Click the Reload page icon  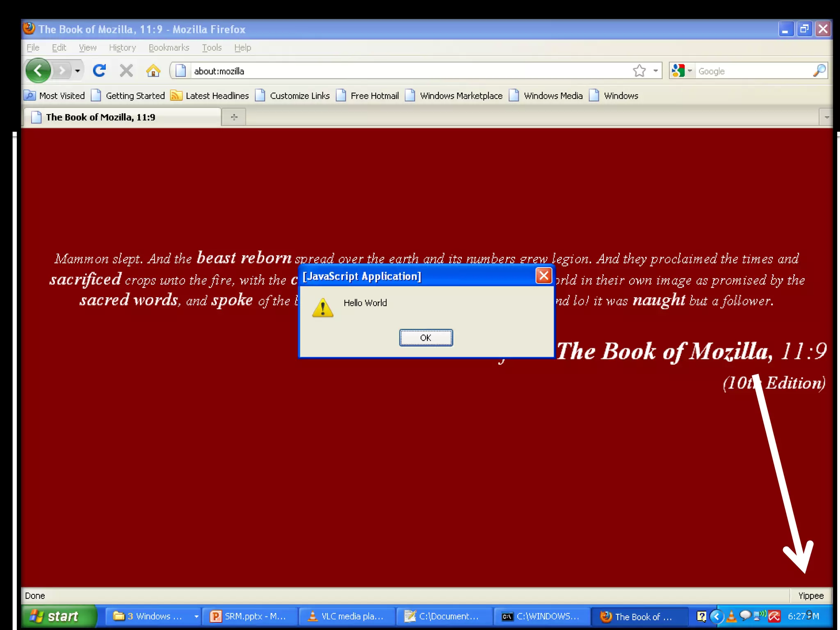pos(99,71)
